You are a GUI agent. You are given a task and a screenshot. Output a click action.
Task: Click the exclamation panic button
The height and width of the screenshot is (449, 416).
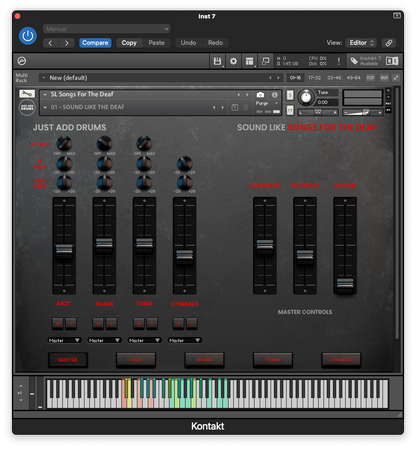pos(339,61)
